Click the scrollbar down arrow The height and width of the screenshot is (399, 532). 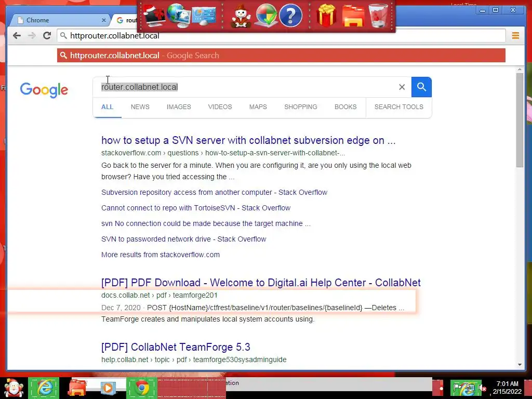click(x=520, y=365)
